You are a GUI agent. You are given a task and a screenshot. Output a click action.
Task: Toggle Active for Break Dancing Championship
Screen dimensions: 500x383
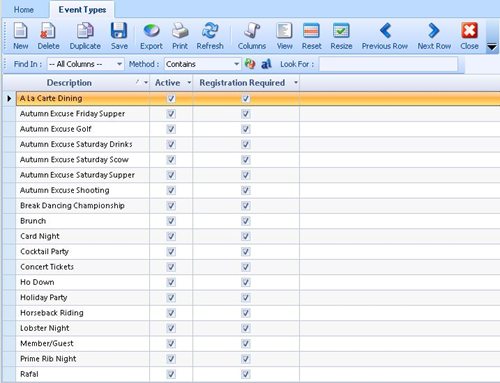(x=171, y=206)
